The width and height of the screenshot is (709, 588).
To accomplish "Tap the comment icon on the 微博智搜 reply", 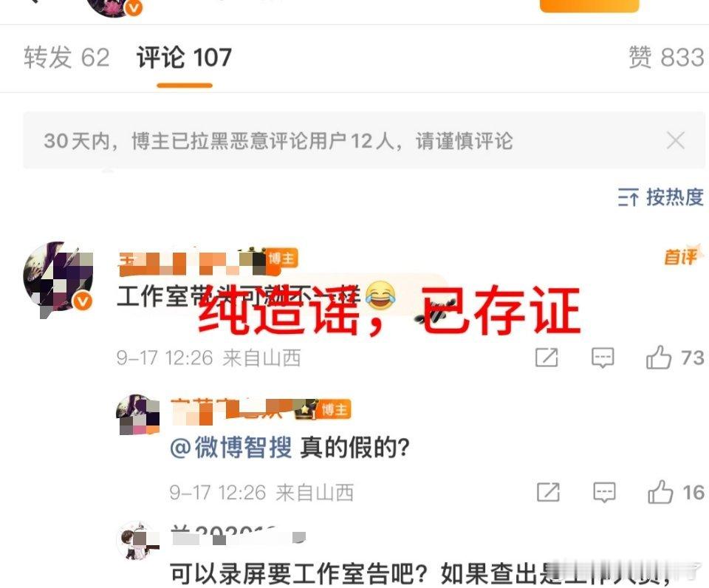I will pos(605,492).
